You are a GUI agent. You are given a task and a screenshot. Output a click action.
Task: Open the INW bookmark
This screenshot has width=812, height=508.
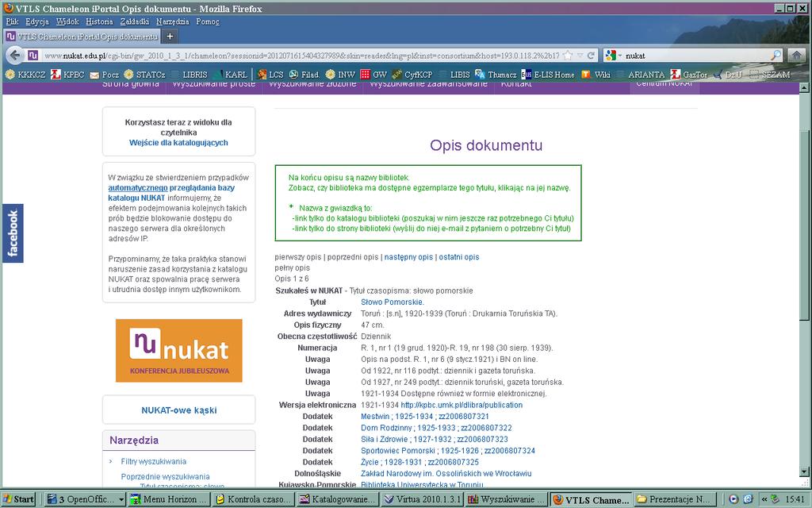pyautogui.click(x=340, y=75)
